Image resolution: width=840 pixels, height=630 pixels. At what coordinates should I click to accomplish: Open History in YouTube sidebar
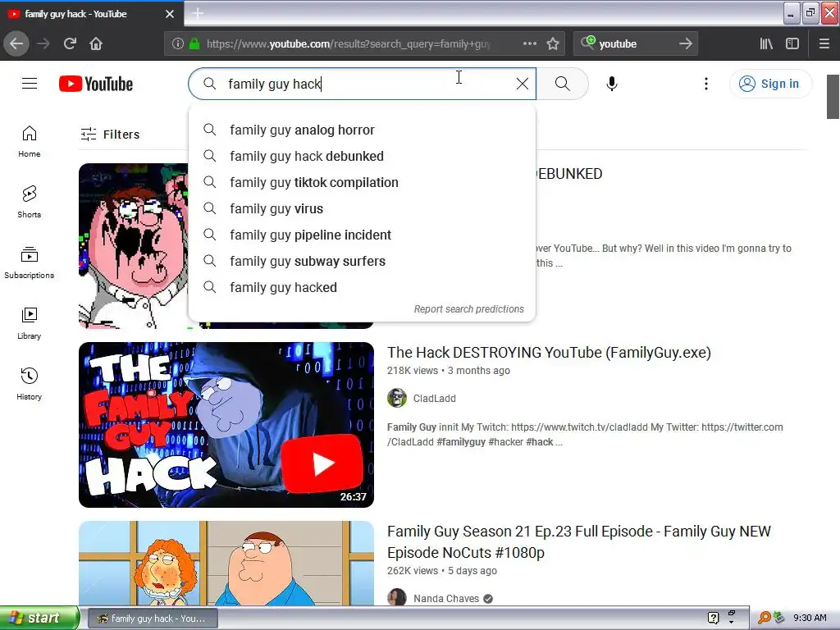point(30,384)
